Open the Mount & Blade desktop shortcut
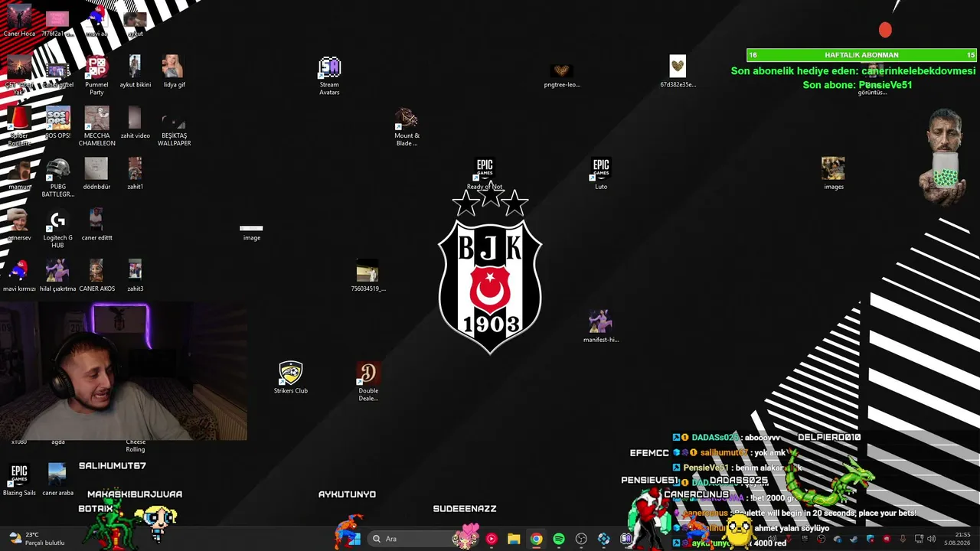The width and height of the screenshot is (980, 551). (407, 127)
